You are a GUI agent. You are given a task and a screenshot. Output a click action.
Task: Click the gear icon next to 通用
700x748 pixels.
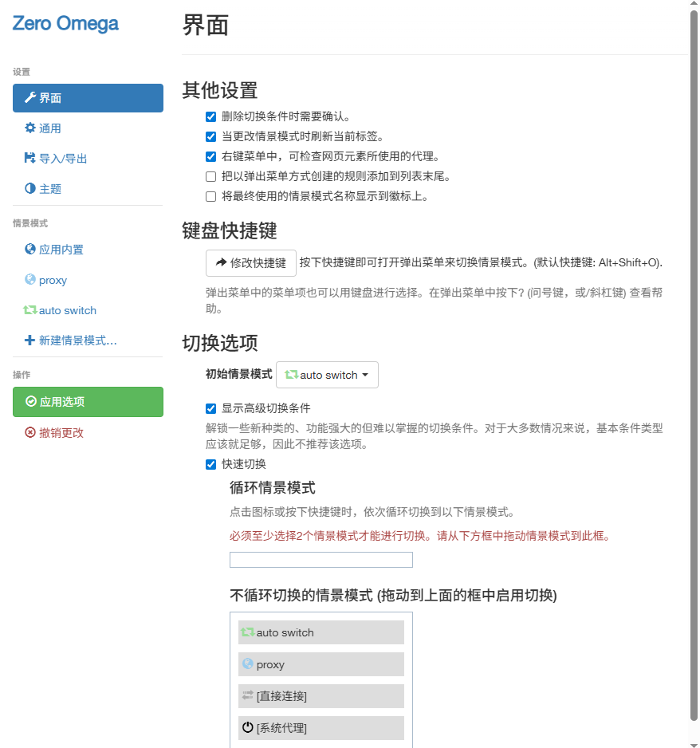tap(30, 128)
